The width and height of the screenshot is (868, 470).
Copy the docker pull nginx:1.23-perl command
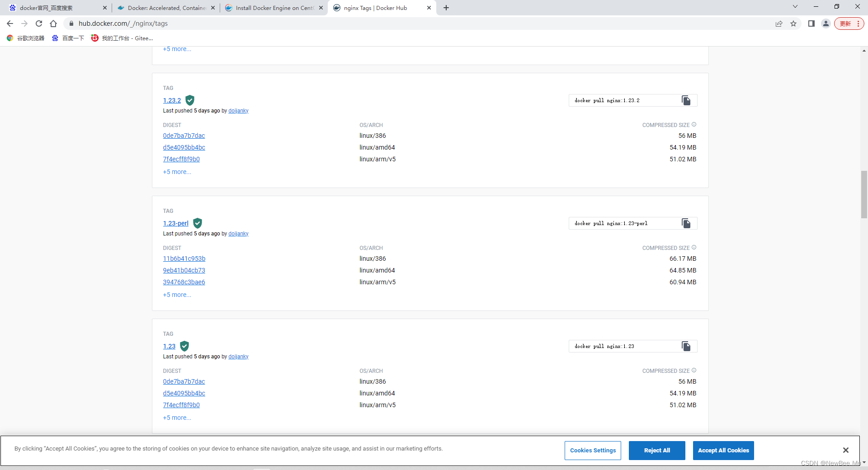[686, 223]
